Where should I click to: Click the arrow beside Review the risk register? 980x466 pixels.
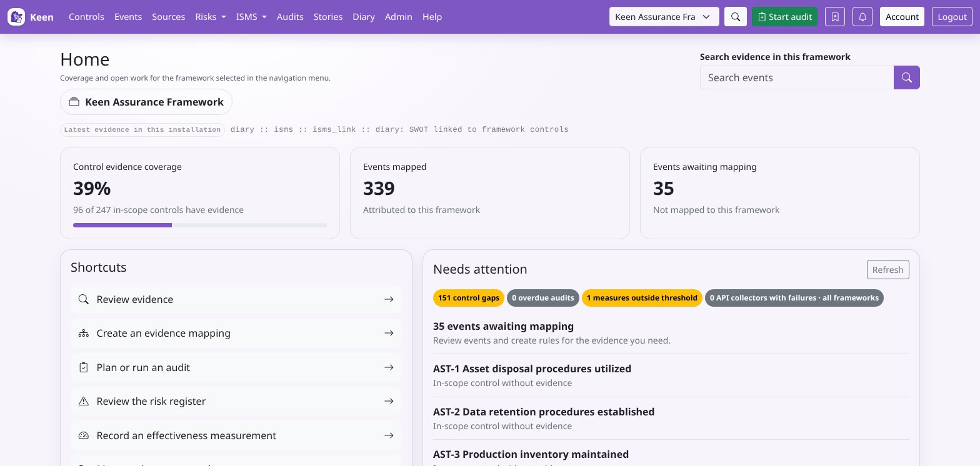point(389,401)
